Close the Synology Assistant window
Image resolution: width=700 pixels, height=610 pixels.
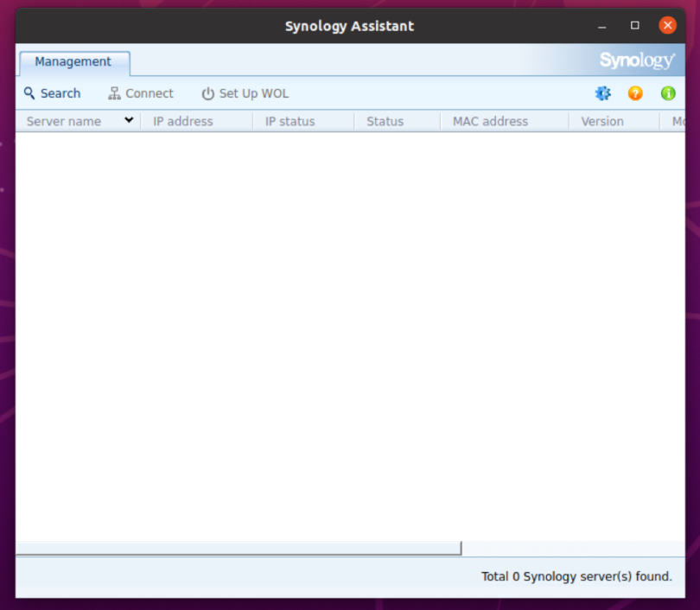pos(667,25)
